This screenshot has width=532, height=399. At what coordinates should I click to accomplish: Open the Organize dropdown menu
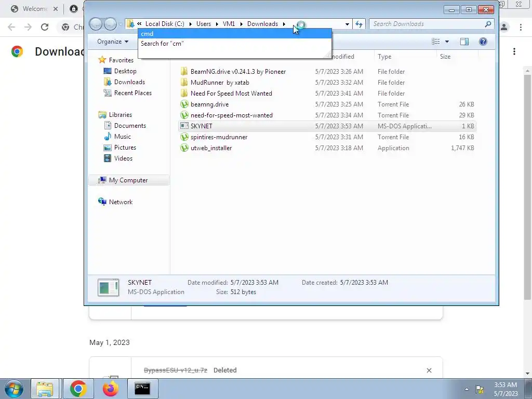(113, 42)
